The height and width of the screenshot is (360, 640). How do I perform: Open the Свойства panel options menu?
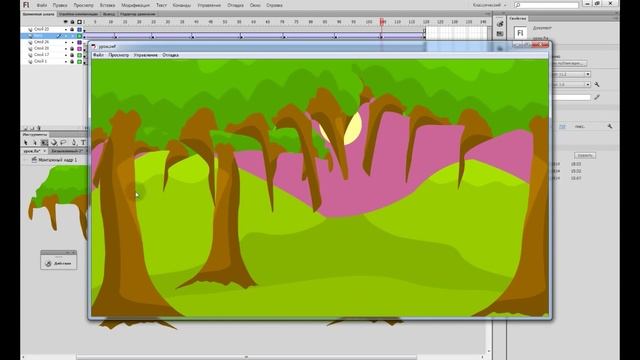point(616,18)
